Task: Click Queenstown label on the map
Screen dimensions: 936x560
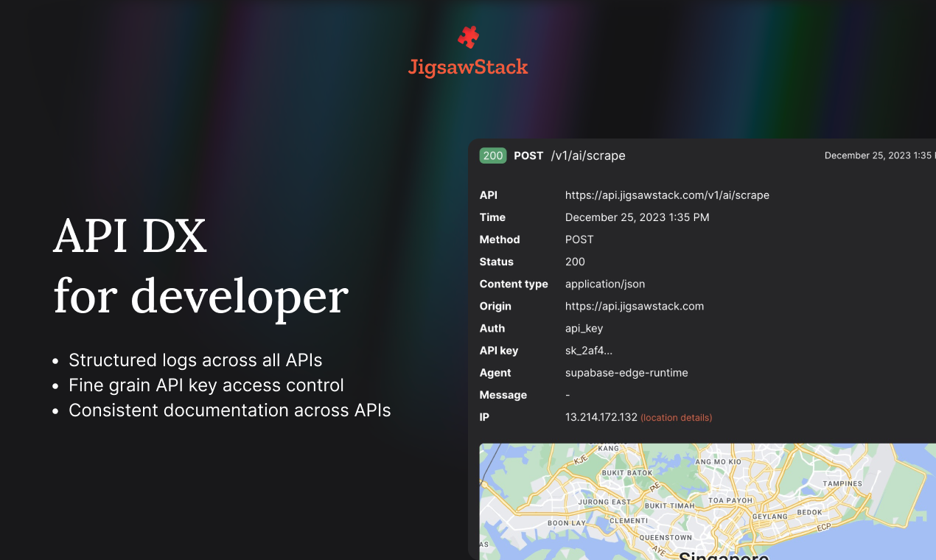Action: coord(666,538)
